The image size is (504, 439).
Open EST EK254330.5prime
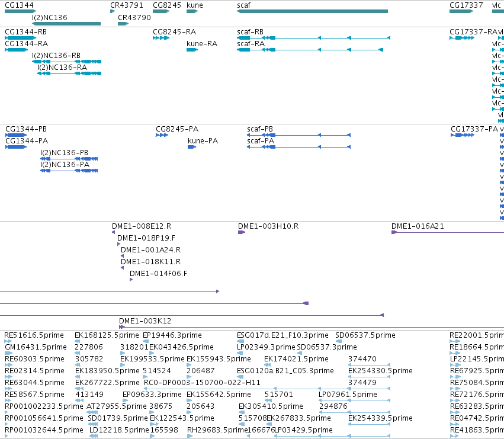pyautogui.click(x=381, y=371)
